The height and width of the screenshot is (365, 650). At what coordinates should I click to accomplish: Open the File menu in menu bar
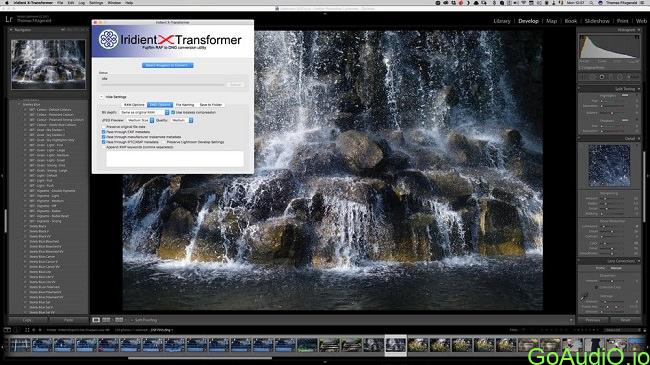tap(60, 2)
